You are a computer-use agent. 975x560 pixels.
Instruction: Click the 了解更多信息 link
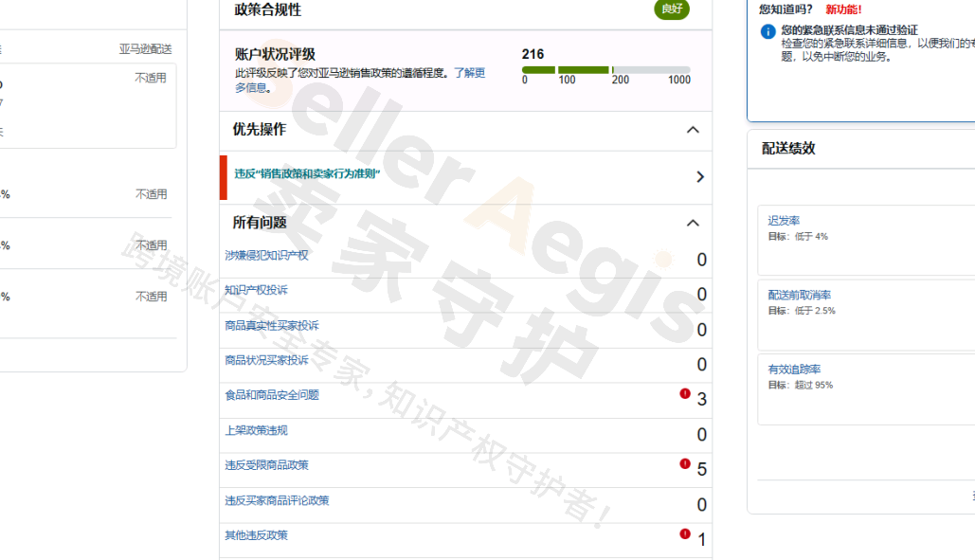coord(469,73)
